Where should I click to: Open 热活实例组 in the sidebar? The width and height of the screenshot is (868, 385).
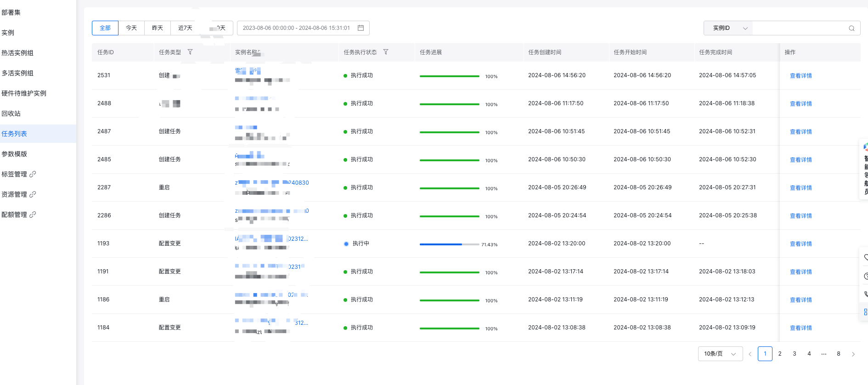tap(17, 53)
